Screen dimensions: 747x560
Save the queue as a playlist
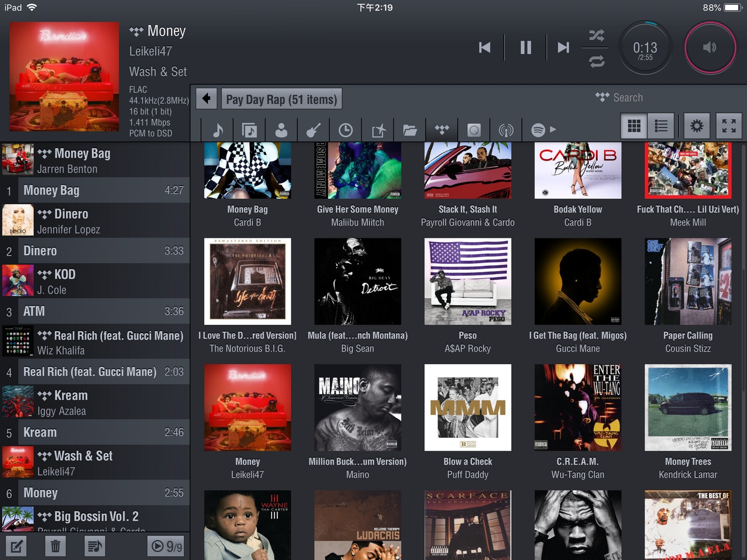click(94, 546)
